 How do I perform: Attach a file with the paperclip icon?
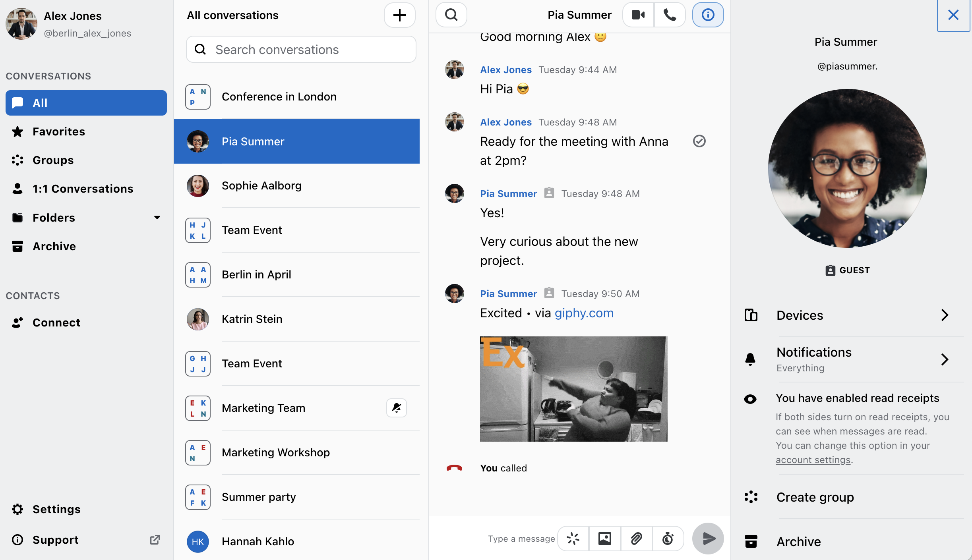[636, 539]
